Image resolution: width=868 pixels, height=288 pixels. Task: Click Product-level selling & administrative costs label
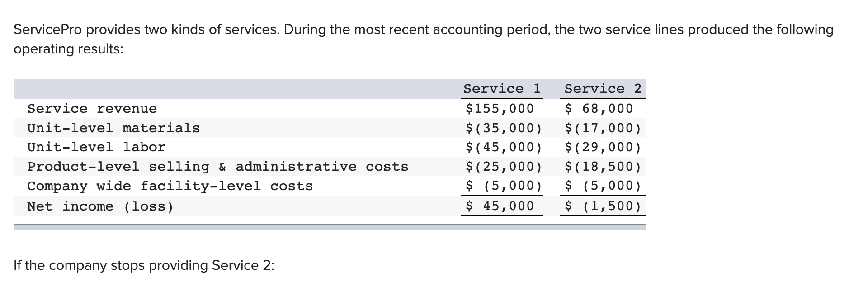point(217,167)
